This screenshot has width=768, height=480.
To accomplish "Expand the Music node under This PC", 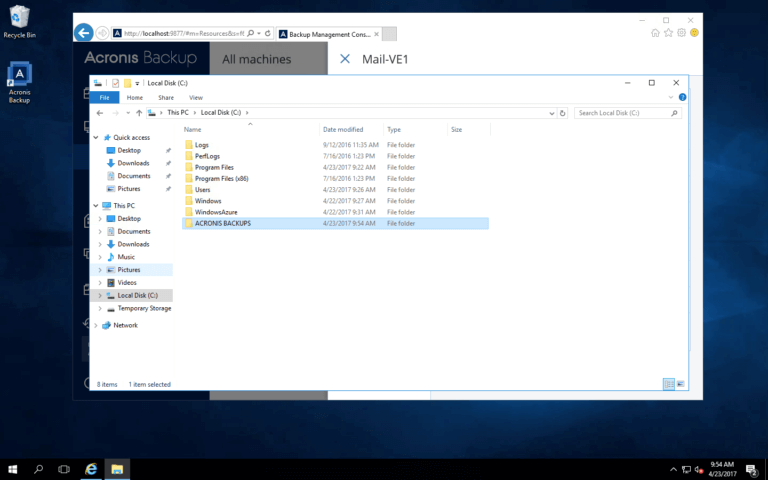I will 100,257.
